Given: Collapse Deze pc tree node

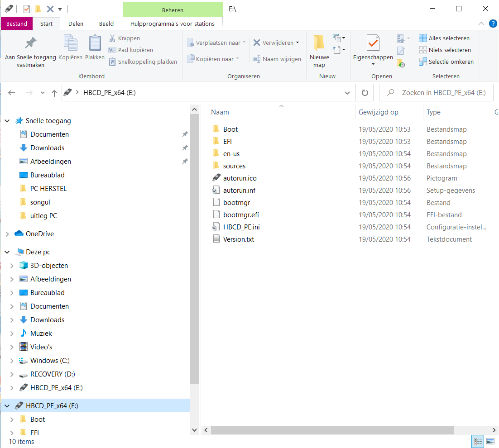Looking at the screenshot, I should tap(7, 252).
